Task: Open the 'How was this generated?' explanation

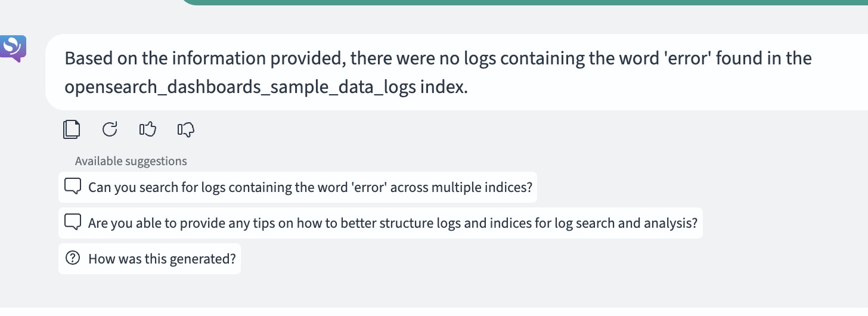Action: coord(150,259)
